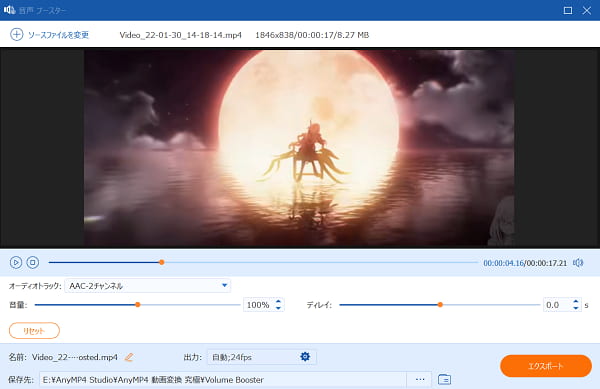Increase delay value with up arrow
This screenshot has height=389, width=600.
pyautogui.click(x=576, y=301)
